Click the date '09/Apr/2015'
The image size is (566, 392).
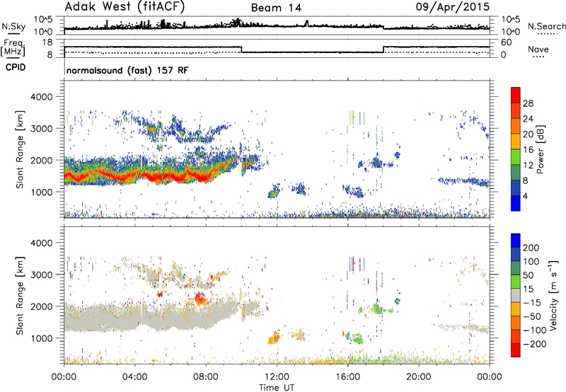(x=453, y=7)
